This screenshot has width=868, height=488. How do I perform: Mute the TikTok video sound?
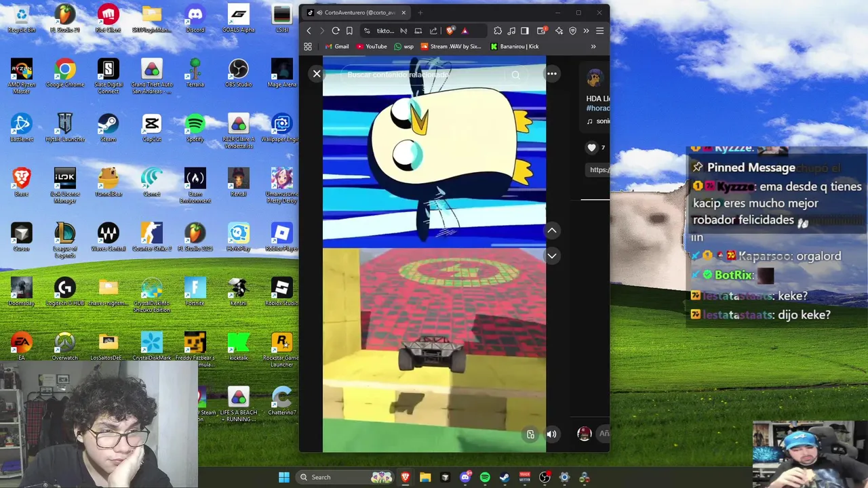[x=552, y=434]
